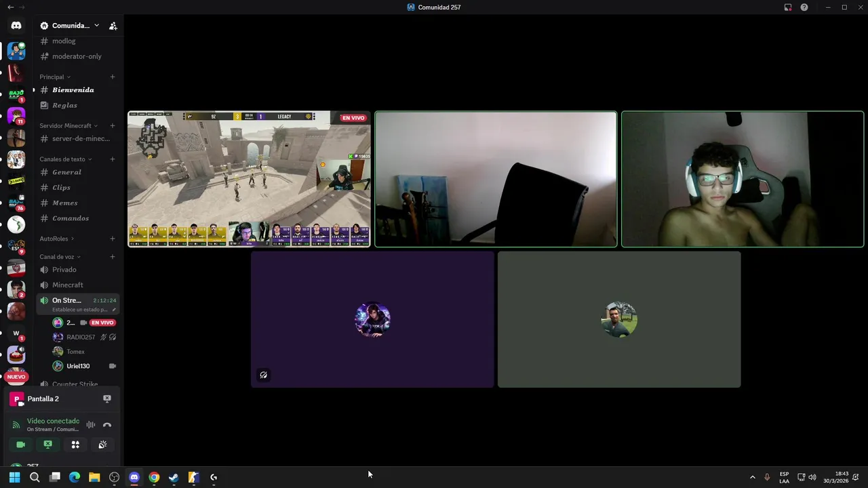Create channel in AutoRoles category
Screen dimensions: 868x488
pyautogui.click(x=113, y=239)
